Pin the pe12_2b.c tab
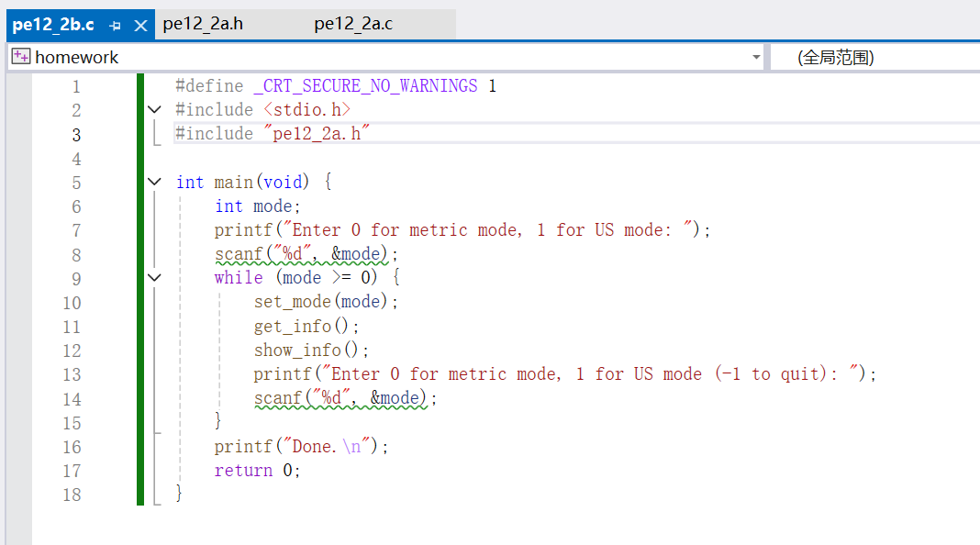 click(115, 26)
